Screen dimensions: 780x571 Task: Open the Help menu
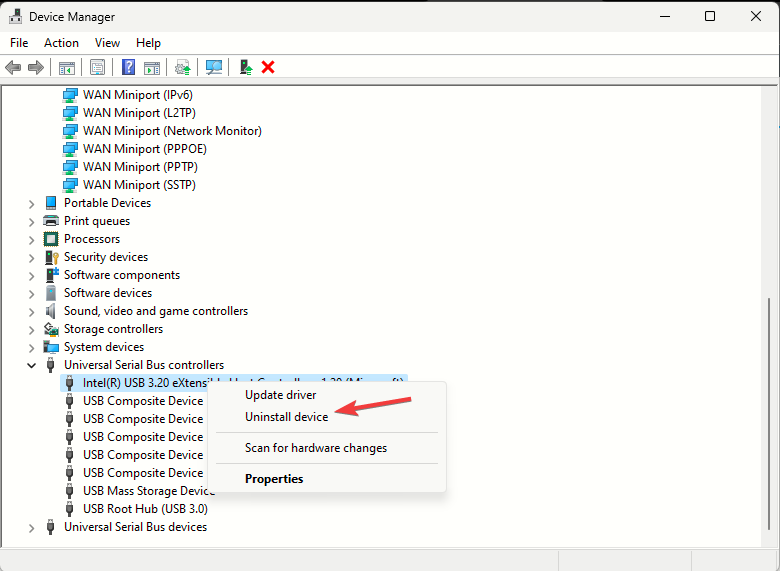pos(148,43)
